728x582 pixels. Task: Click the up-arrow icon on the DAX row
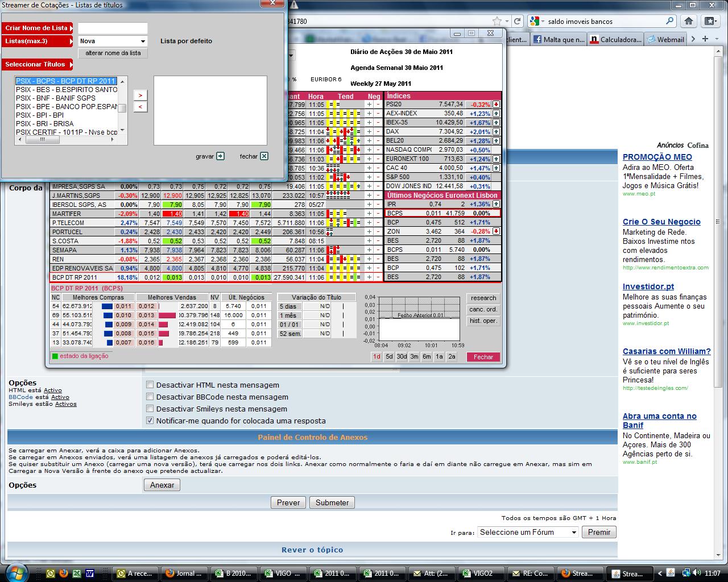pyautogui.click(x=496, y=132)
